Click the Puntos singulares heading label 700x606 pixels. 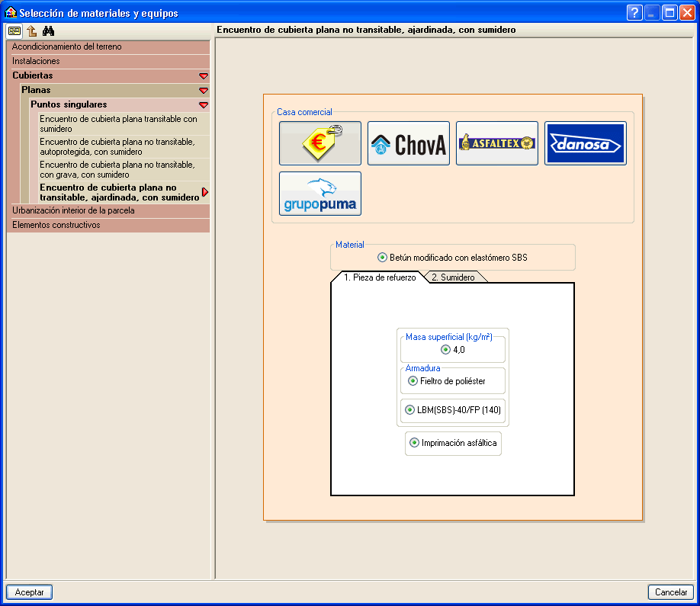pos(69,104)
